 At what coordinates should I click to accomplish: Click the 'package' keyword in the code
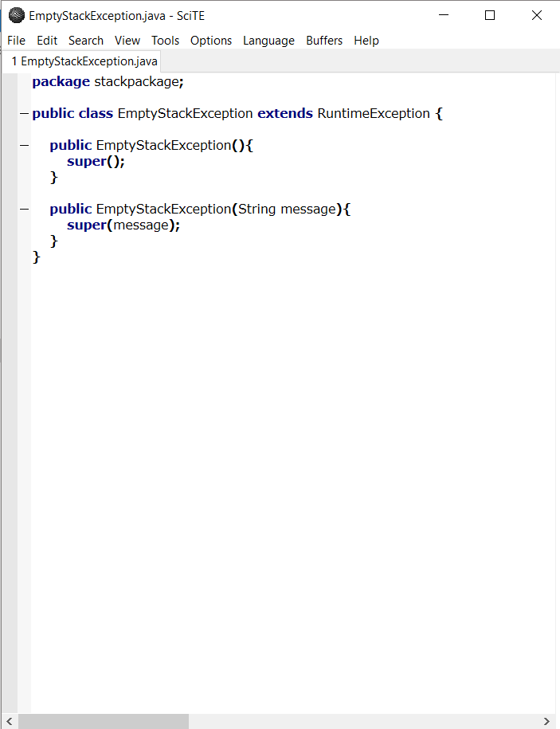tap(61, 82)
